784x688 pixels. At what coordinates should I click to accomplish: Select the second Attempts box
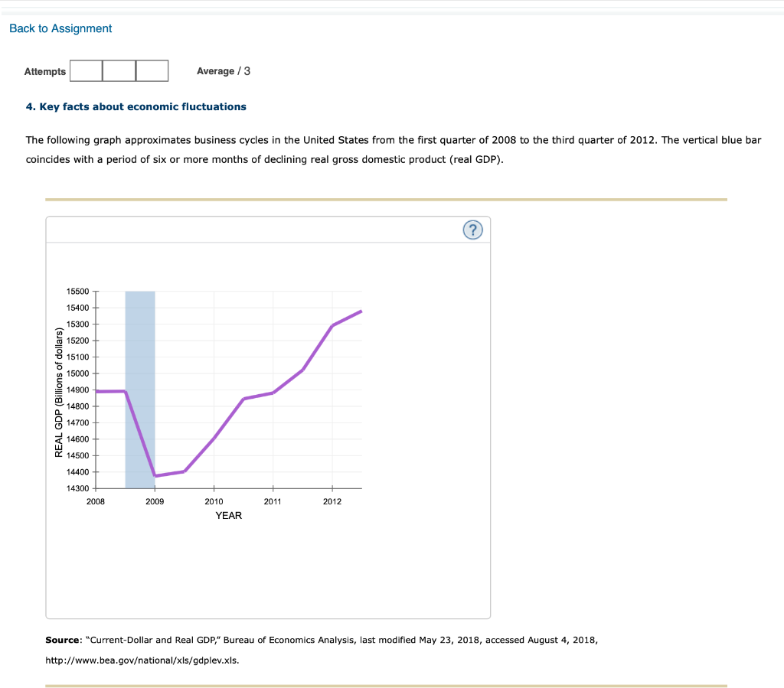pos(119,70)
